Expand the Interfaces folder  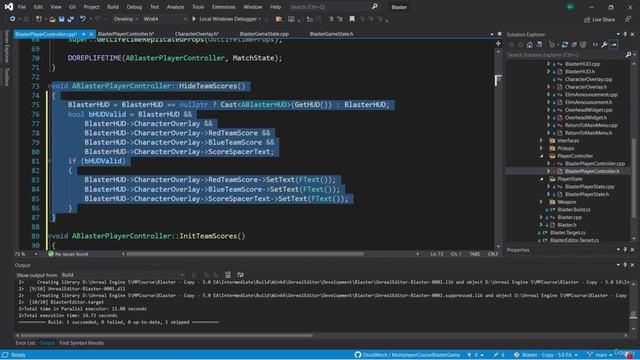(x=542, y=140)
